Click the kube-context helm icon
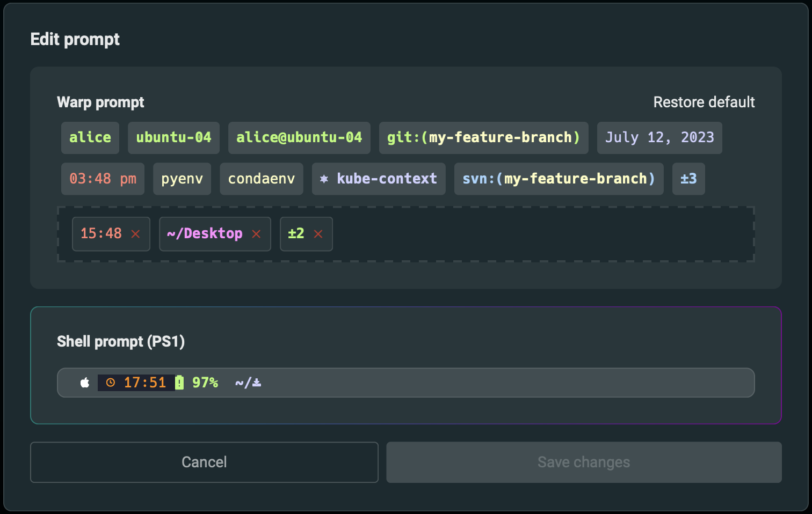The image size is (812, 514). click(x=324, y=179)
